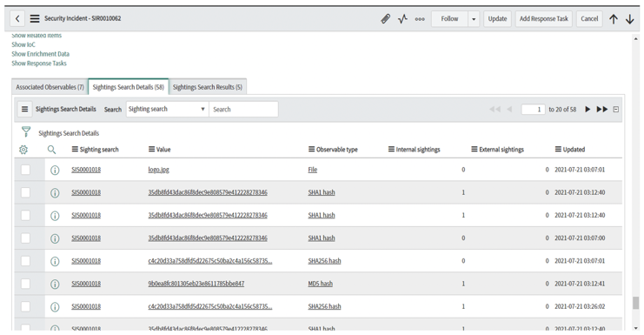Open 9b0ea8fc801305eb23e8611785bbe847 value link
Image resolution: width=644 pixels, height=335 pixels.
(196, 284)
